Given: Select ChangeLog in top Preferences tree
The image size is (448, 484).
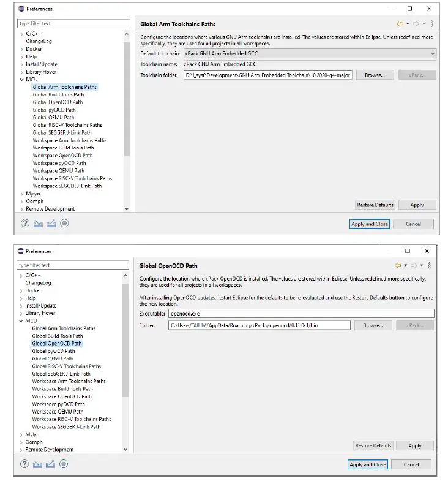Looking at the screenshot, I should (39, 42).
